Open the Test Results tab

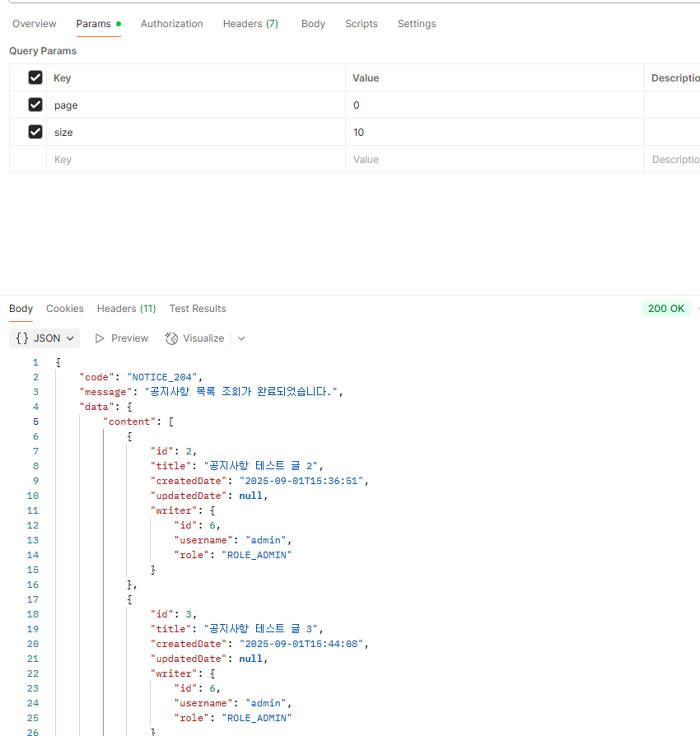(198, 309)
